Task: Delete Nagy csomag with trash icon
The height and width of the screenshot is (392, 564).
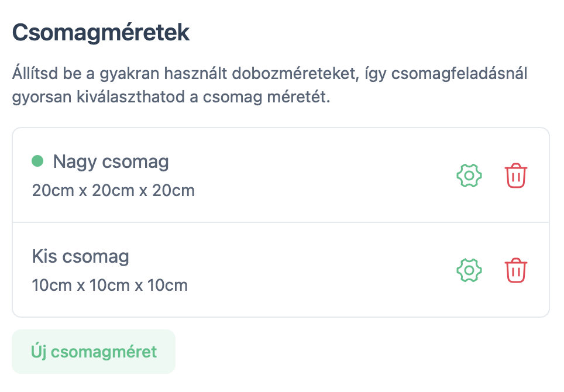Action: point(516,176)
